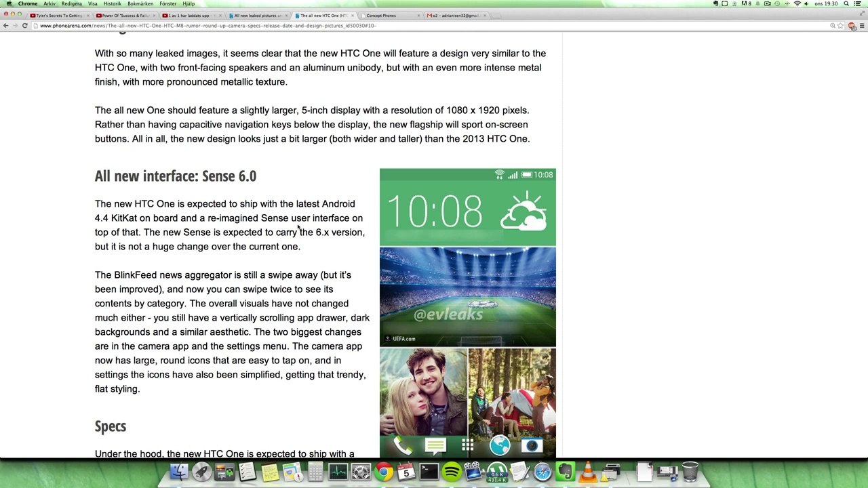
Task: Open the Chrome application menu
Action: pos(28,3)
